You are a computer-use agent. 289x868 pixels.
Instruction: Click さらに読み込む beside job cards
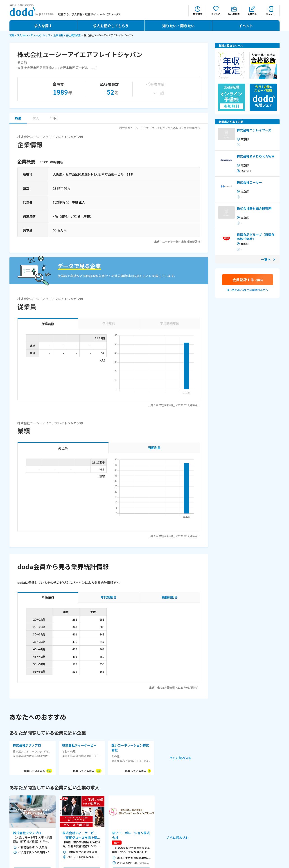click(178, 838)
